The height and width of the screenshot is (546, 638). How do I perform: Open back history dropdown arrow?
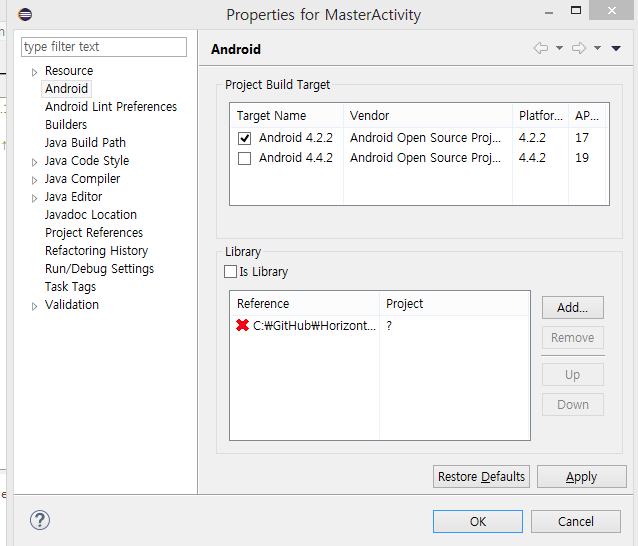pos(559,48)
